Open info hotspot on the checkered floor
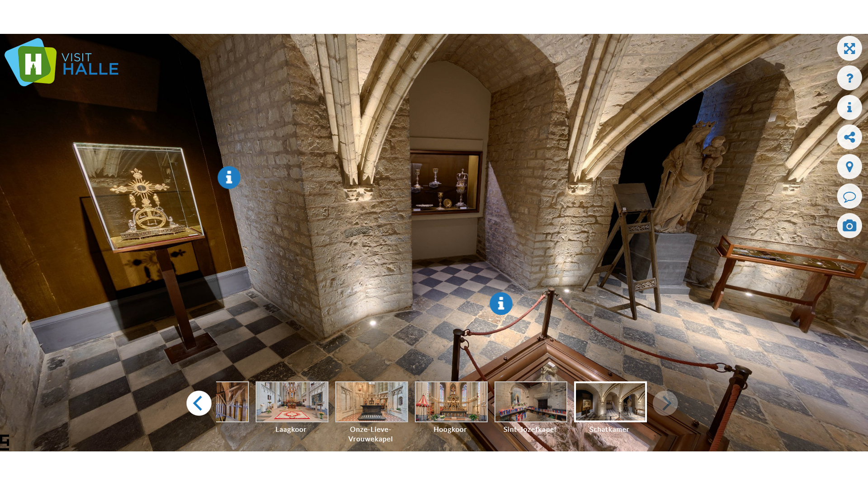Viewport: 868px width, 488px height. click(500, 304)
